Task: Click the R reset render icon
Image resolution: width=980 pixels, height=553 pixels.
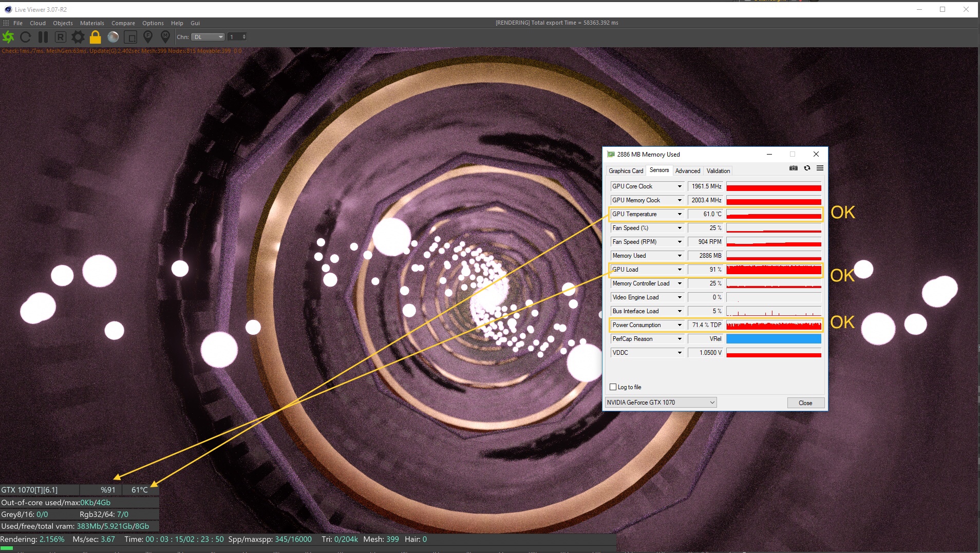Action: pyautogui.click(x=60, y=37)
